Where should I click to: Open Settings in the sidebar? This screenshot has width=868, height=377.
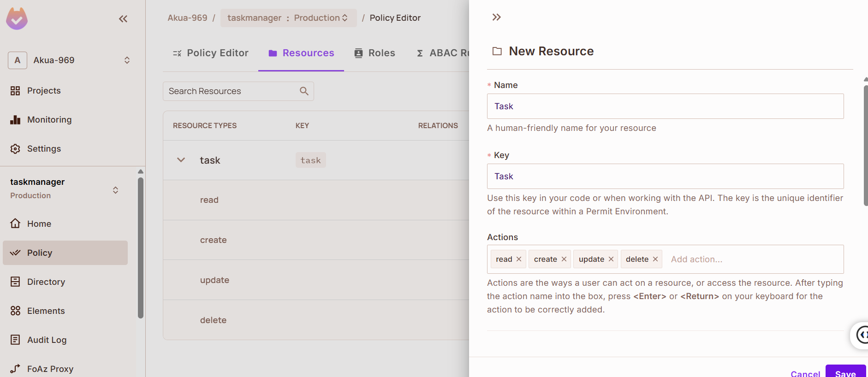(44, 149)
